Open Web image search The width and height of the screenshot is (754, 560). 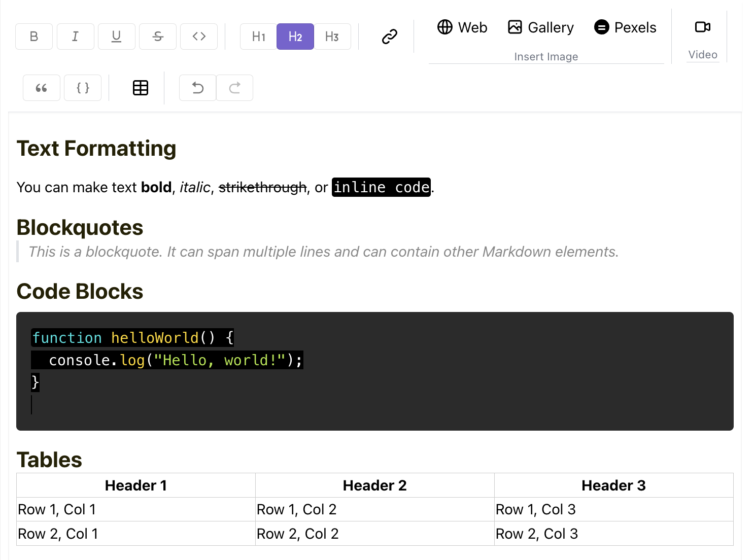462,27
